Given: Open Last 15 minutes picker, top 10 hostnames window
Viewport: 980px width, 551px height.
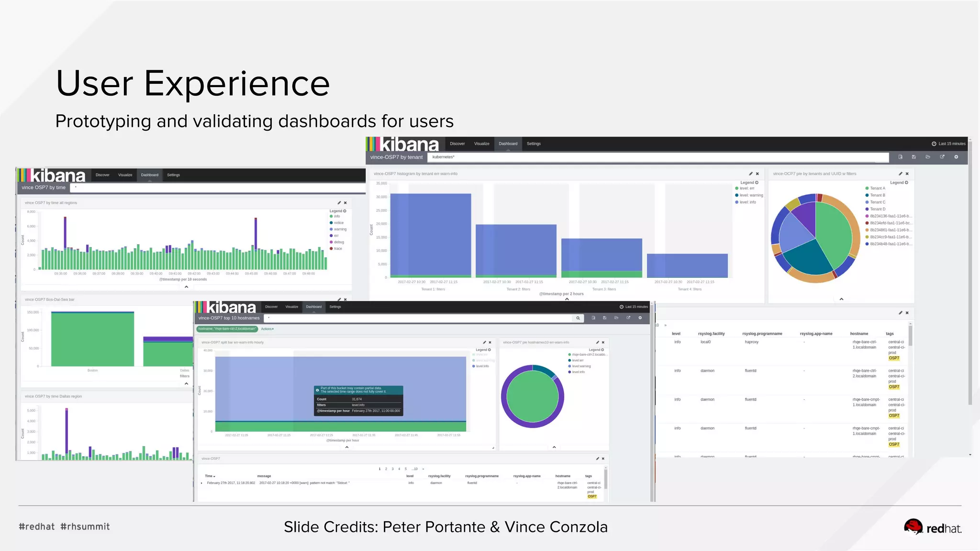Looking at the screenshot, I should (x=634, y=307).
